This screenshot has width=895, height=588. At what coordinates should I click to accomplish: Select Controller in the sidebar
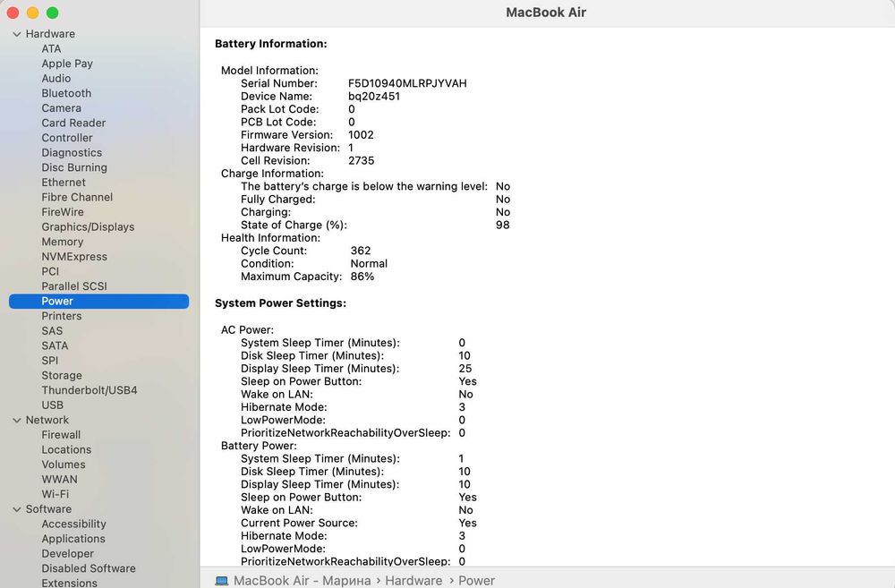[67, 138]
